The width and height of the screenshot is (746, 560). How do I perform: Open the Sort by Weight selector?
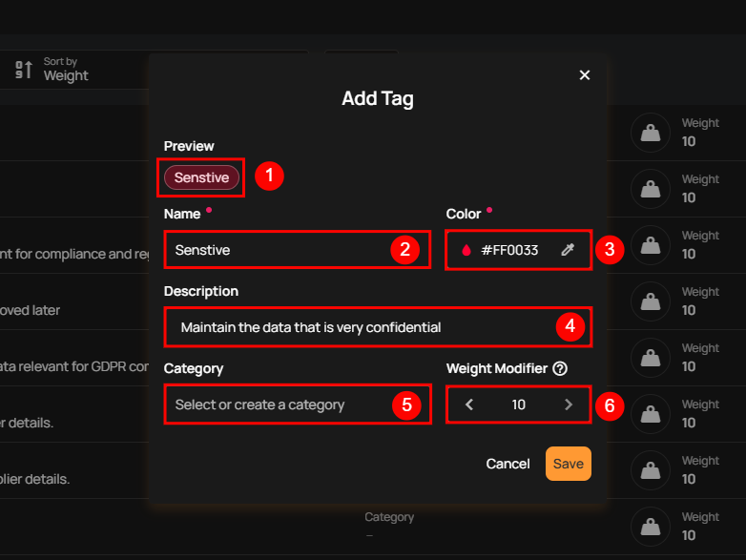coord(66,70)
